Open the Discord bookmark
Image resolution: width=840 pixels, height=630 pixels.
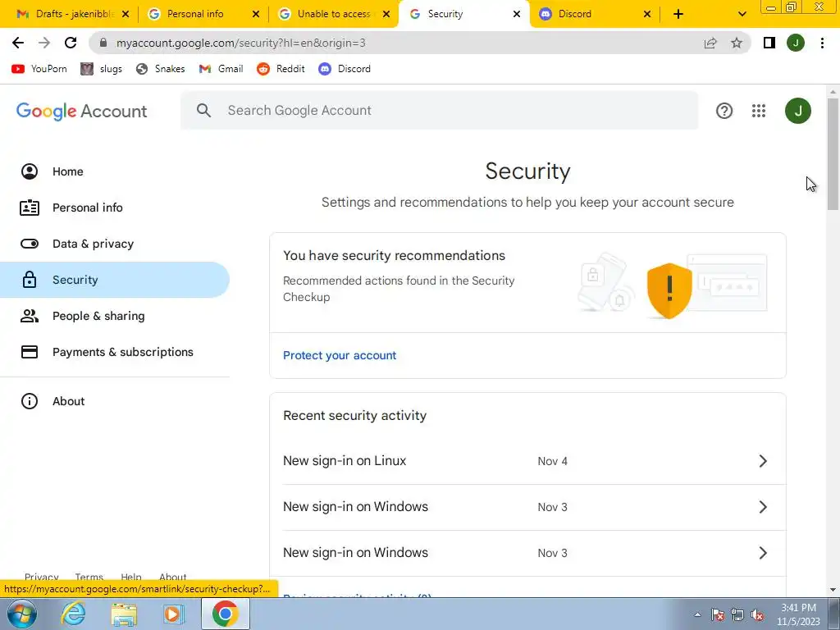[345, 69]
